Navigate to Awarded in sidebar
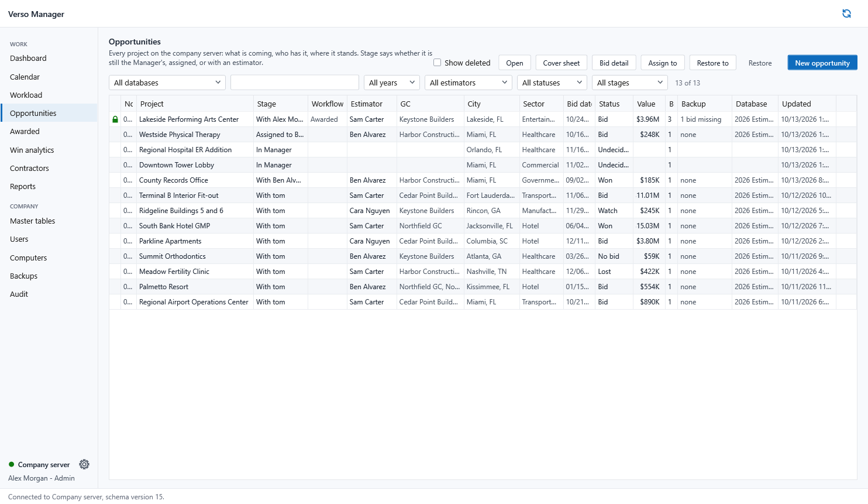 click(x=49, y=132)
